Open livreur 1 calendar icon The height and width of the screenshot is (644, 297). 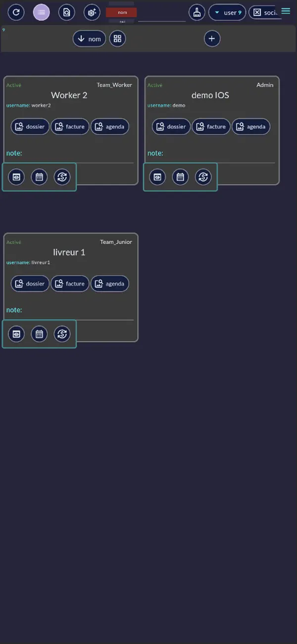coord(39,334)
